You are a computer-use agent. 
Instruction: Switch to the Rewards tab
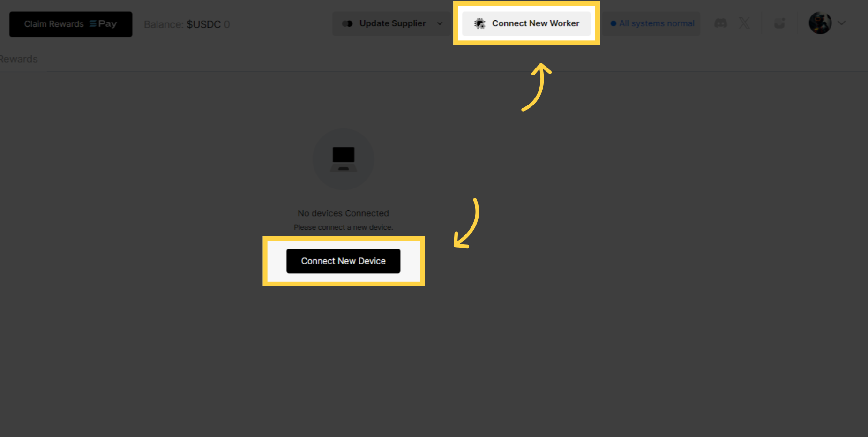click(19, 59)
